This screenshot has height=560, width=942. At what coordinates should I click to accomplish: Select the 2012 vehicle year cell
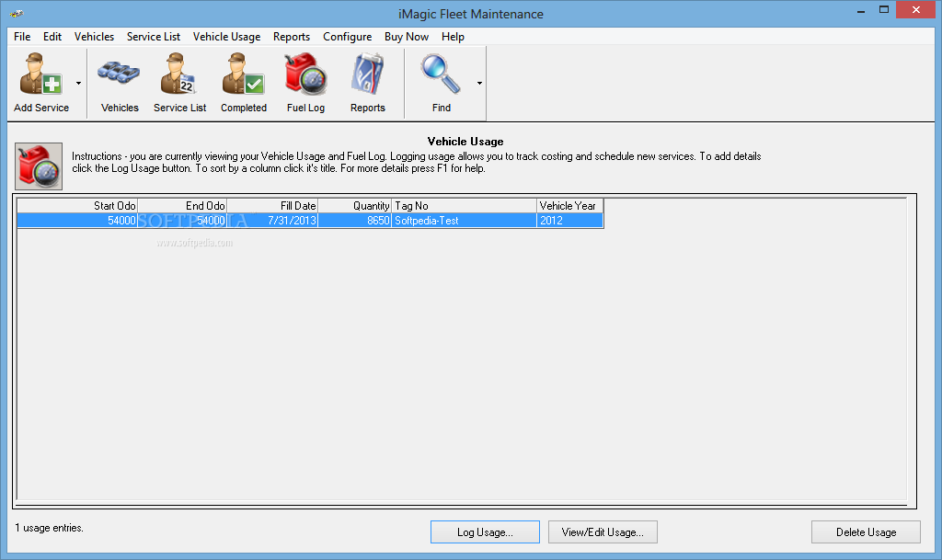click(x=569, y=221)
